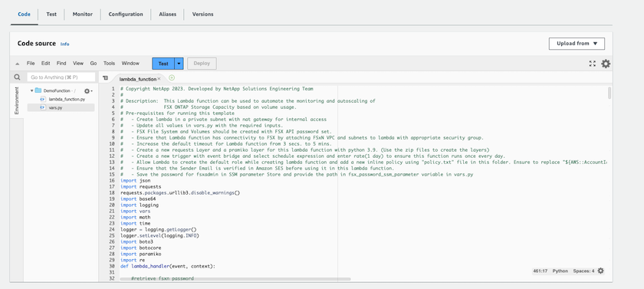644x289 pixels.
Task: Collapse the editor menu bar arrow
Action: click(x=17, y=64)
